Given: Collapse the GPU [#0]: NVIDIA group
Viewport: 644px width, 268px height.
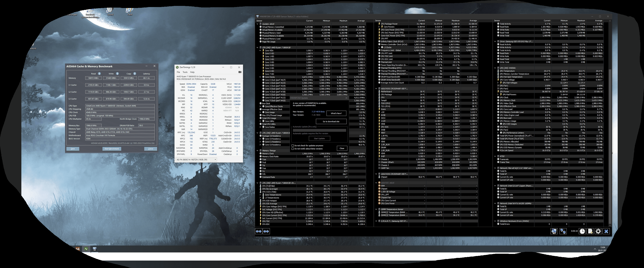Looking at the screenshot, I should 495,68.
